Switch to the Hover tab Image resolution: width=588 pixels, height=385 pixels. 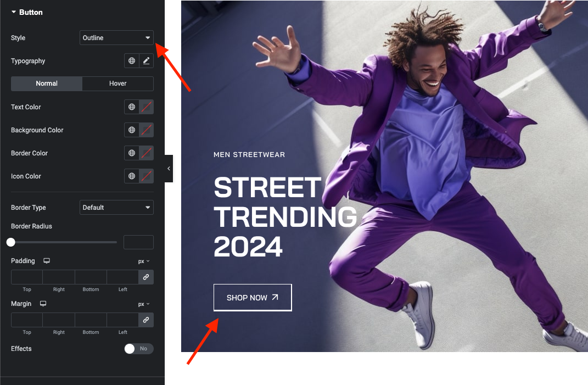tap(117, 83)
